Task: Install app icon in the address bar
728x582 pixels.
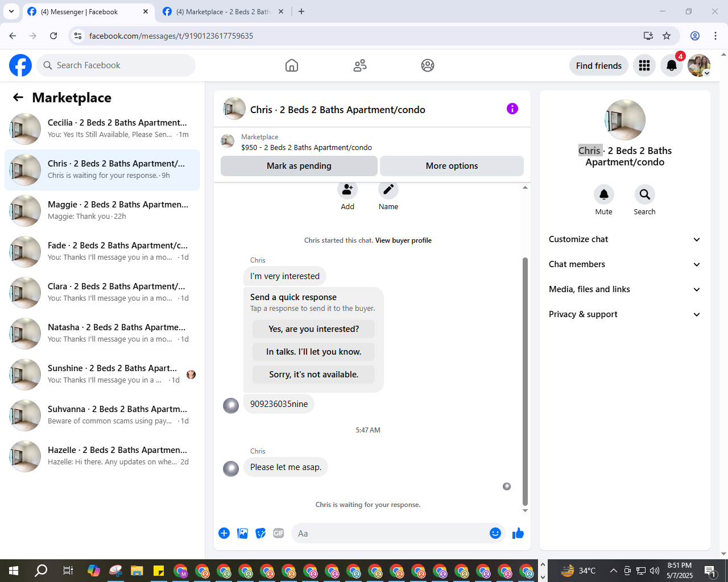Action: [648, 36]
